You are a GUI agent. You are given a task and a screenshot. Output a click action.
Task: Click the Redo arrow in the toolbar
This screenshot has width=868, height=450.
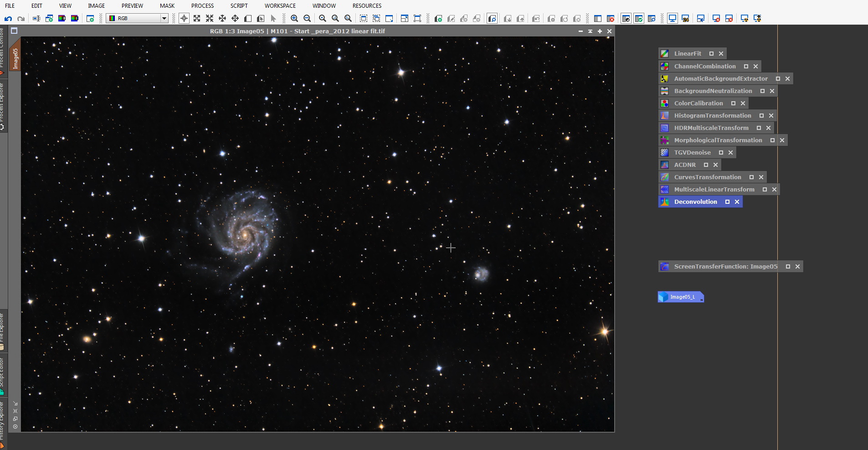21,18
